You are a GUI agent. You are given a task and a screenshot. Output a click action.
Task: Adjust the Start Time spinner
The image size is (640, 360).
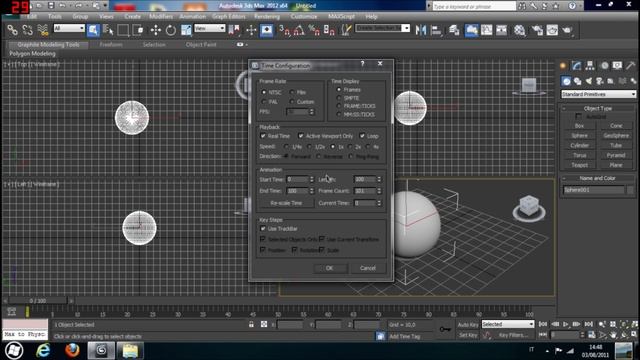[312, 180]
